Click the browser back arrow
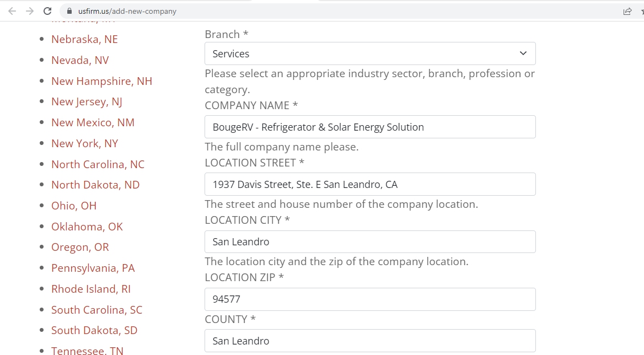Viewport: 644px width, 355px height. click(12, 11)
